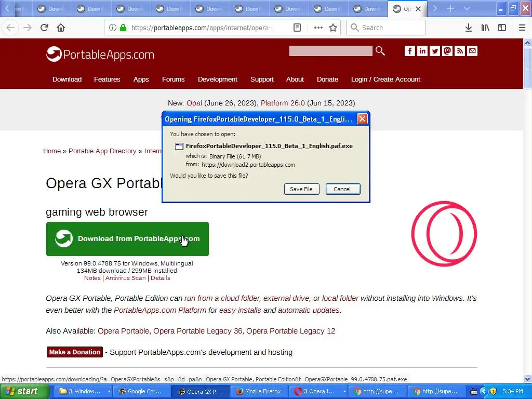Open the Download menu item

pos(67,79)
